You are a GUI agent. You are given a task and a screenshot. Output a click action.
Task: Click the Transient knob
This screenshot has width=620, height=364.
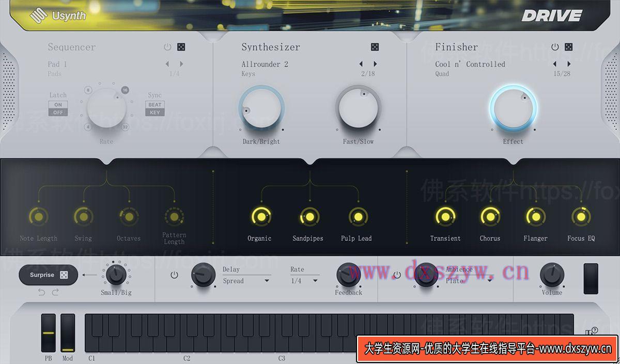445,217
